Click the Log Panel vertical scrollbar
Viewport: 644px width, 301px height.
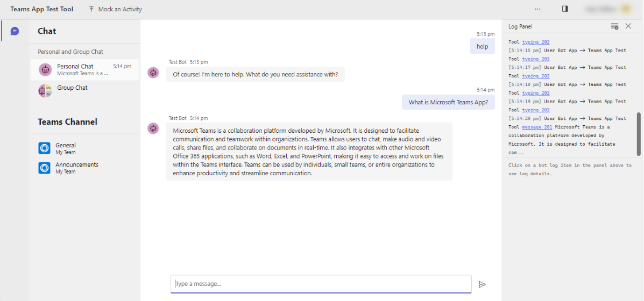point(639,134)
